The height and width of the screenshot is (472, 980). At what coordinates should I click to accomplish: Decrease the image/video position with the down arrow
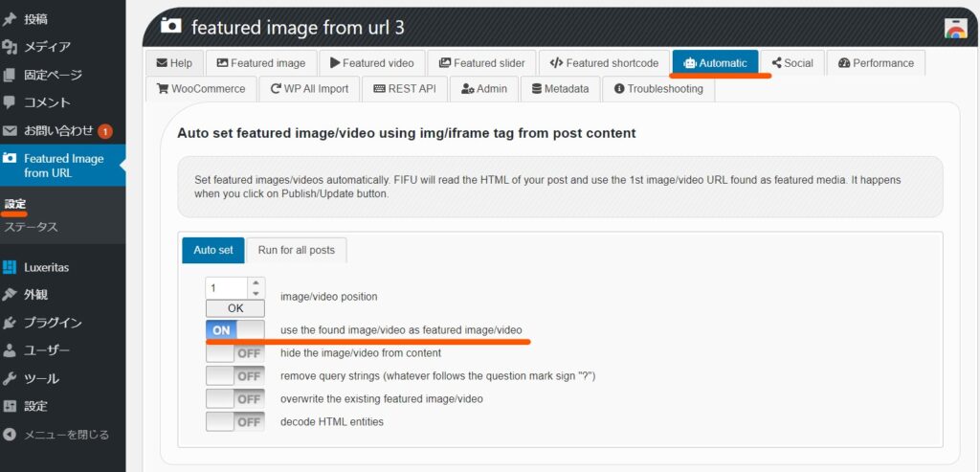(x=256, y=294)
